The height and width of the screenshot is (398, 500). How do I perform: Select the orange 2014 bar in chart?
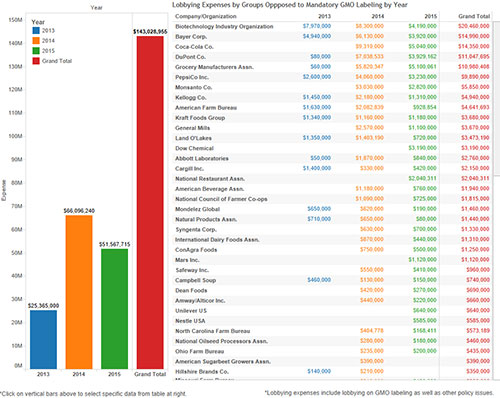(79, 292)
